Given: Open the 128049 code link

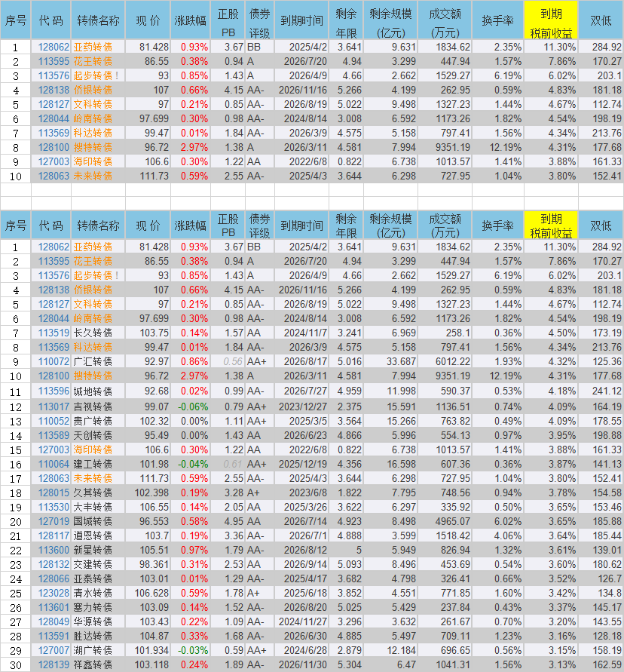Looking at the screenshot, I should tap(54, 622).
